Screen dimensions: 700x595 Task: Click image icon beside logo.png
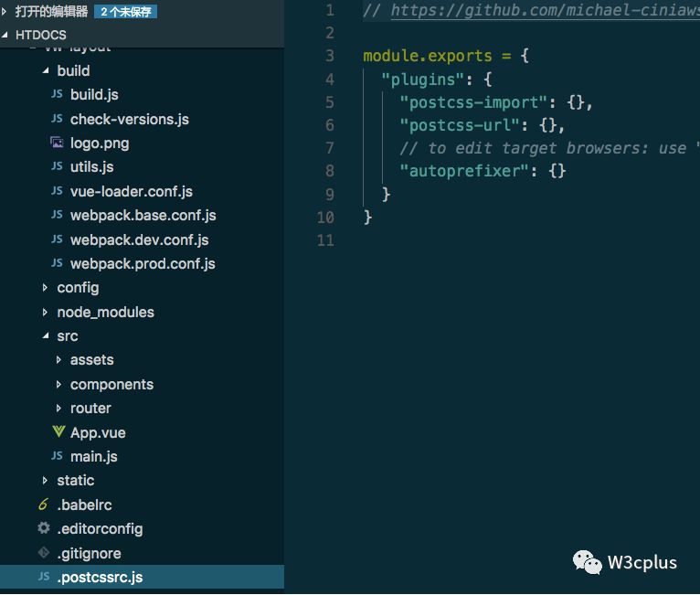tap(57, 143)
